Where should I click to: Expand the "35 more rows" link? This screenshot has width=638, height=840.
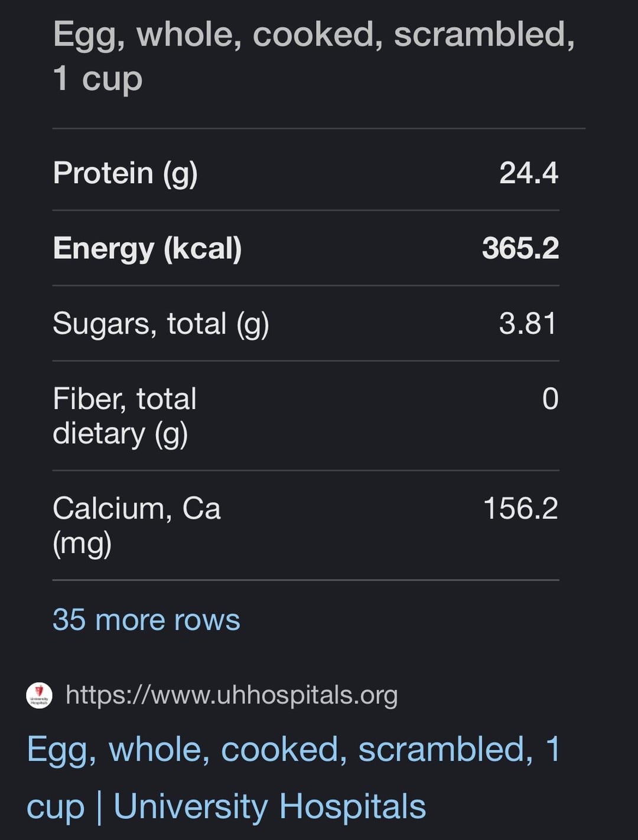tap(146, 620)
